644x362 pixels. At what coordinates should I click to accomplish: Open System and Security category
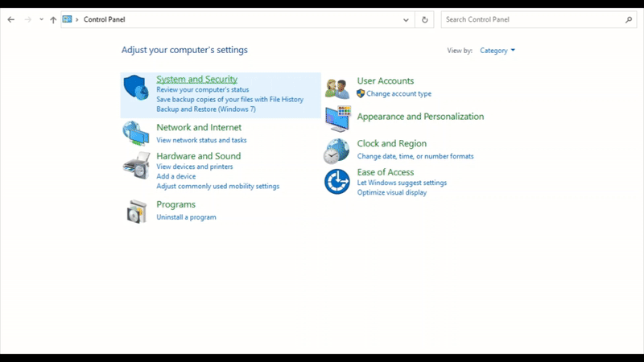[x=196, y=79]
